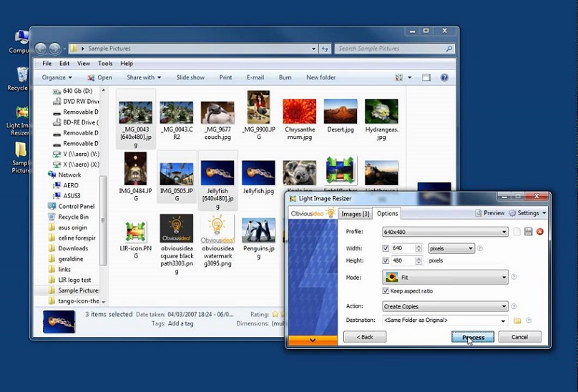Click the Obviousidea logo in resizer
The height and width of the screenshot is (392, 578).
[x=313, y=213]
